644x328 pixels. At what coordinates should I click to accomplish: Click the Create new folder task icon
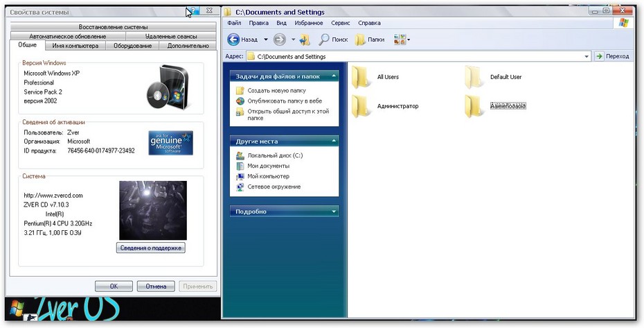coord(240,91)
